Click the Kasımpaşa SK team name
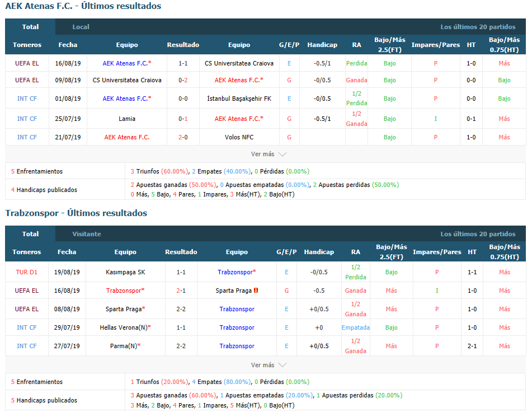 pos(125,272)
